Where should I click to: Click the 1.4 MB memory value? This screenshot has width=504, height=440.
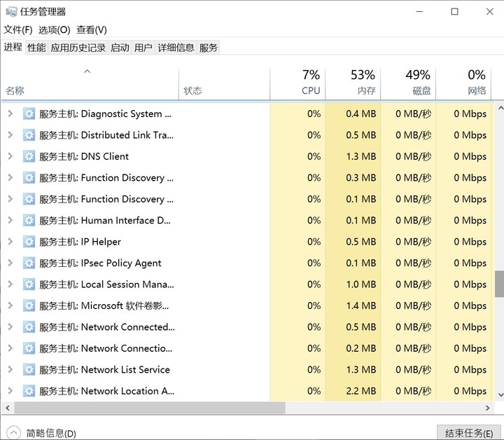pyautogui.click(x=361, y=305)
